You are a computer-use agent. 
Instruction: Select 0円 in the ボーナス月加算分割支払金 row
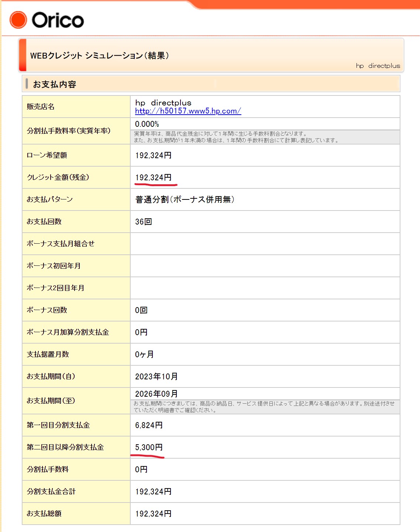click(141, 332)
